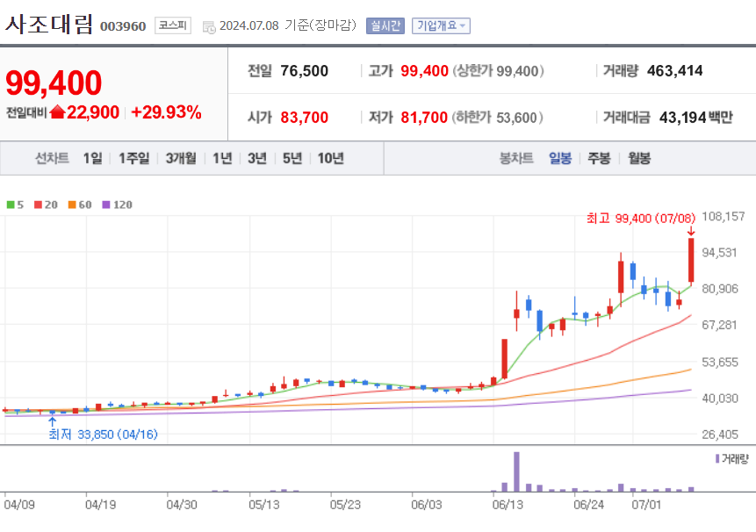Click the calendar clock icon beside the date
Screen dimensions: 756x532
pyautogui.click(x=209, y=27)
